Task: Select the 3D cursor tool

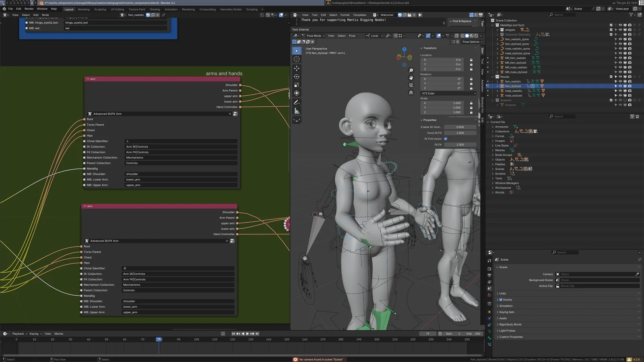Action: [x=297, y=59]
